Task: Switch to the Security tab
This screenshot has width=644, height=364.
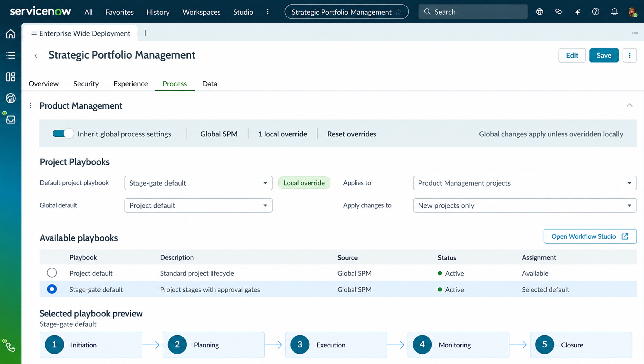Action: pyautogui.click(x=86, y=84)
